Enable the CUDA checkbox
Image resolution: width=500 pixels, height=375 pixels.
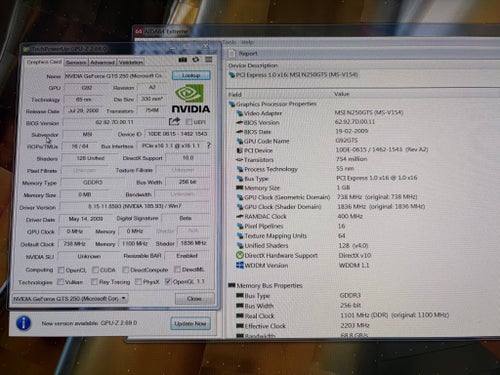[x=95, y=270]
